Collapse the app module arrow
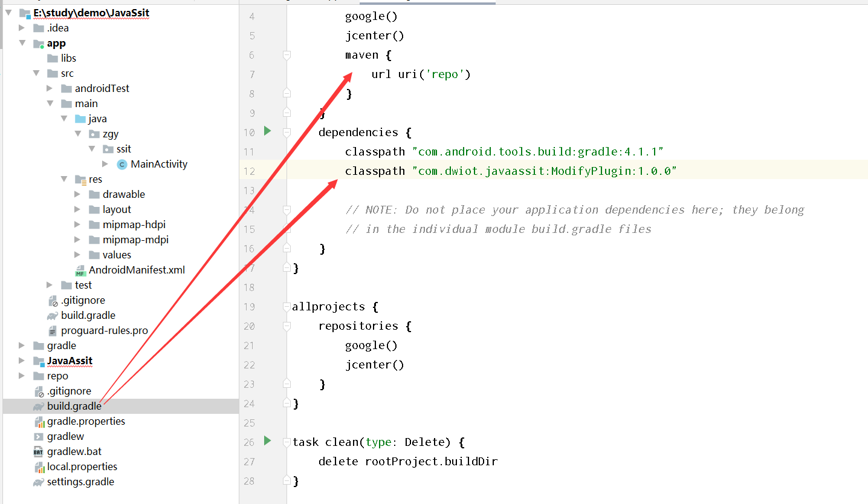 click(22, 43)
